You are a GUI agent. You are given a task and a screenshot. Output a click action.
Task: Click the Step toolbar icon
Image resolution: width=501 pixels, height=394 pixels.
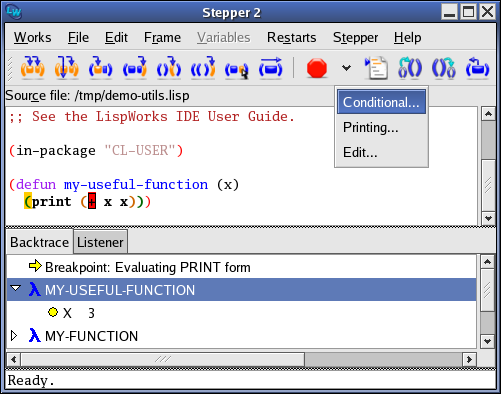(x=32, y=68)
